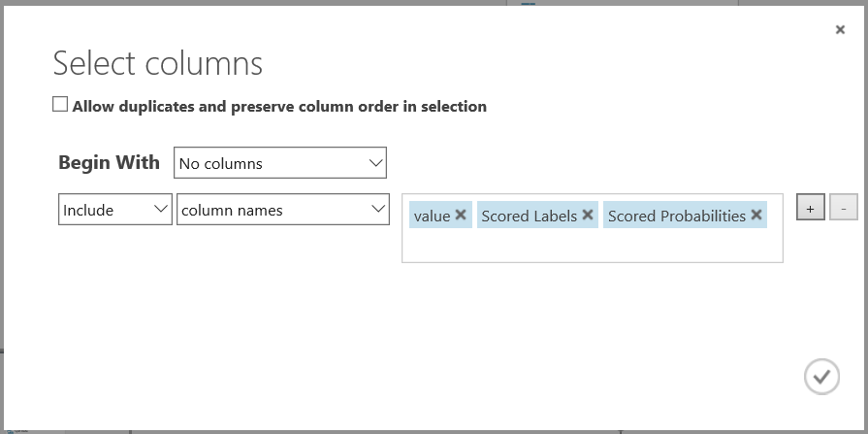Click the chevron on No columns box
Screen dimensions: 868x434
point(376,163)
